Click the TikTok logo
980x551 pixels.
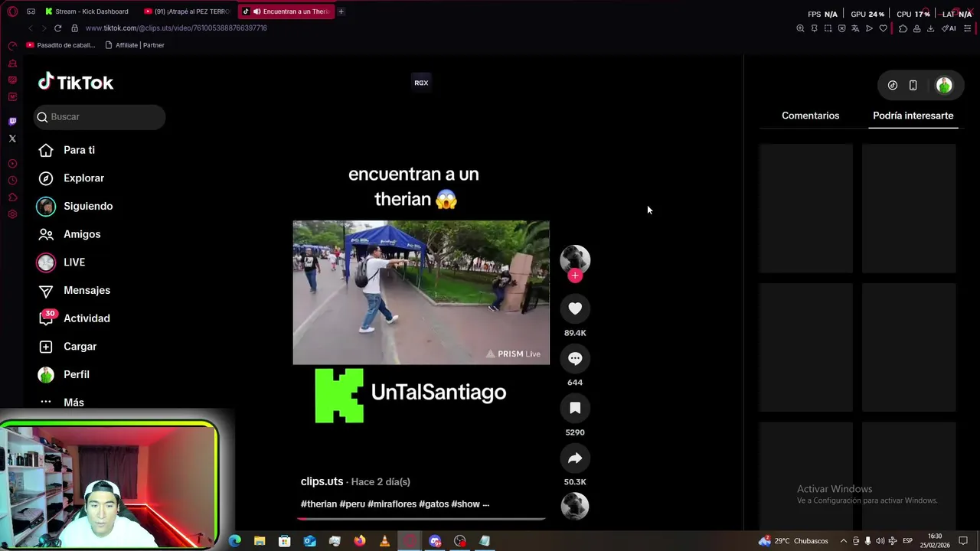[76, 82]
